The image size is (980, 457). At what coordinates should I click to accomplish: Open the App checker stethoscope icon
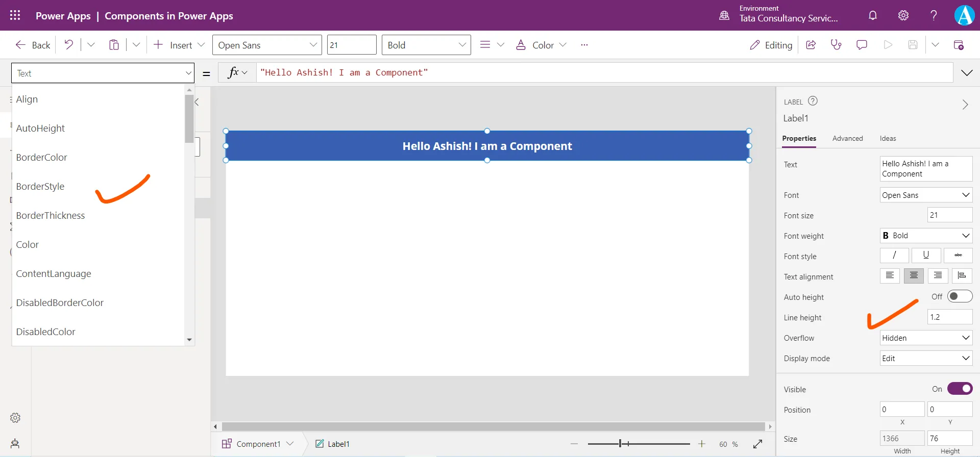click(x=836, y=45)
